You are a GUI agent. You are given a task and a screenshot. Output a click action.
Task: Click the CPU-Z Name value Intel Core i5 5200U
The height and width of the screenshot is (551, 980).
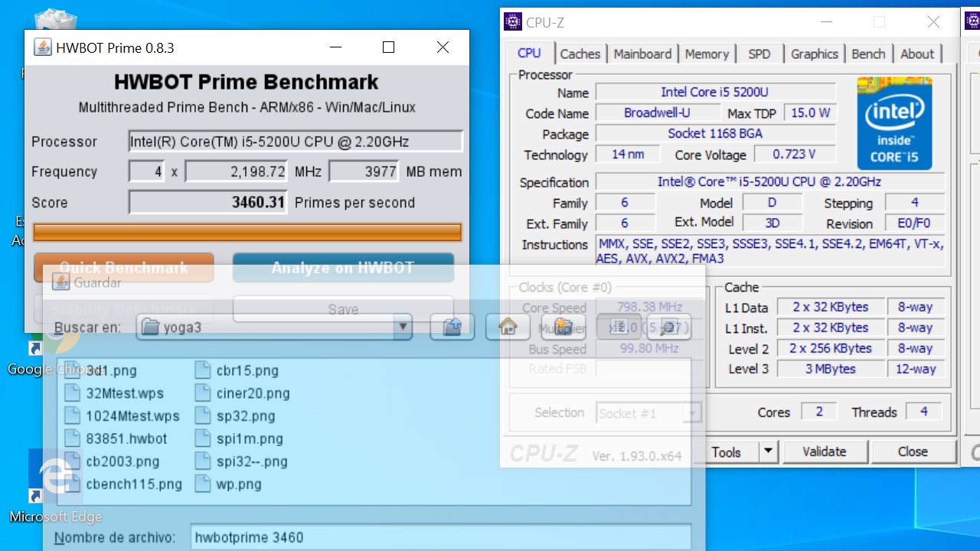pyautogui.click(x=715, y=92)
